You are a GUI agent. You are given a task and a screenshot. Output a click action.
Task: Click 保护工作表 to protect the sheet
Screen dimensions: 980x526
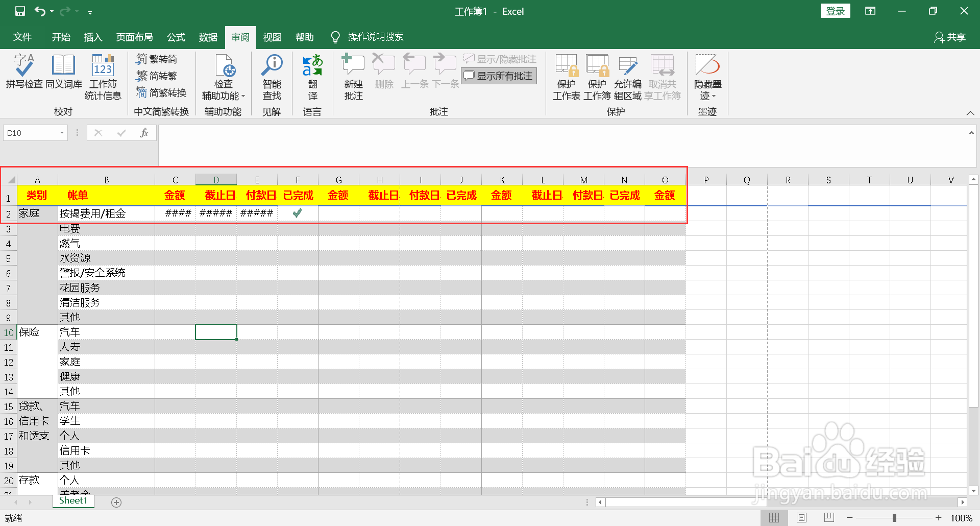tap(566, 77)
